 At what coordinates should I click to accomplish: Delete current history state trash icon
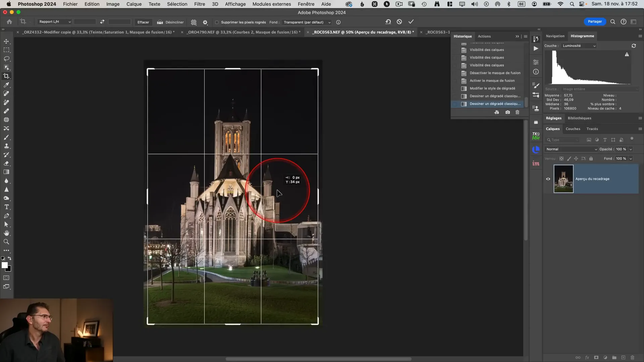coord(517,112)
